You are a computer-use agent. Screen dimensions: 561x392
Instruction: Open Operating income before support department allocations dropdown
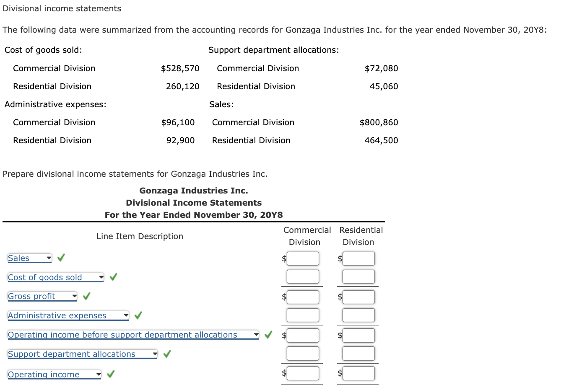(x=133, y=335)
